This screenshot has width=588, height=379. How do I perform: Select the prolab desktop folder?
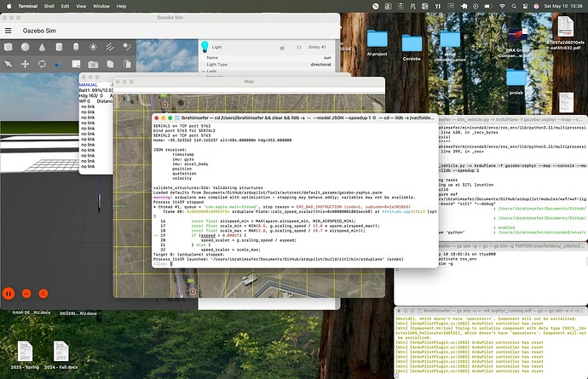[516, 82]
